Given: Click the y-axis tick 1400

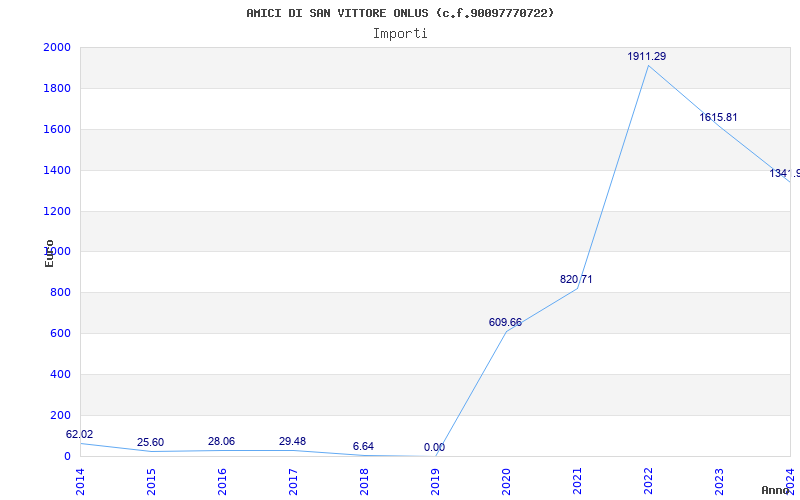Looking at the screenshot, I should pos(57,170).
